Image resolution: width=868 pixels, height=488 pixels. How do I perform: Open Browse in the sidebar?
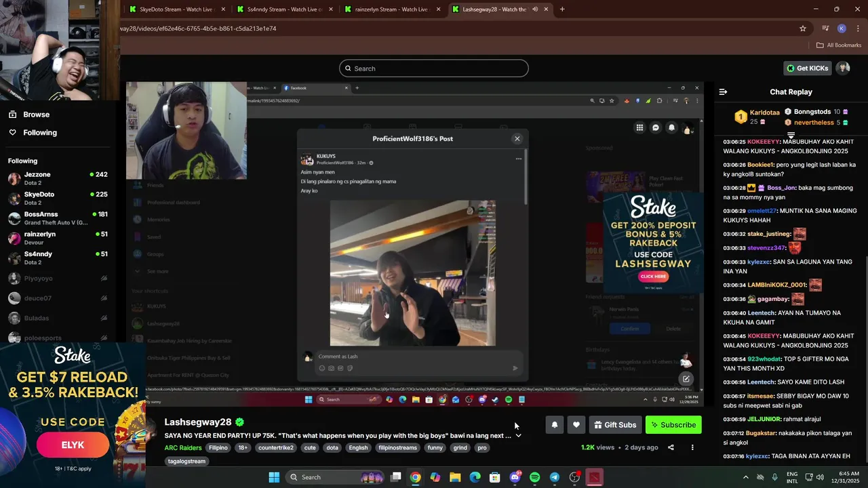click(37, 115)
